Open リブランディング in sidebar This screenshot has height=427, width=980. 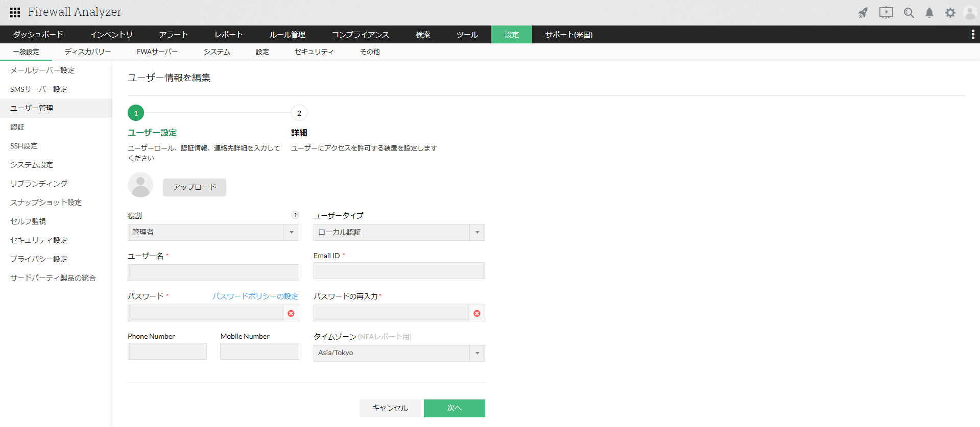(56, 184)
